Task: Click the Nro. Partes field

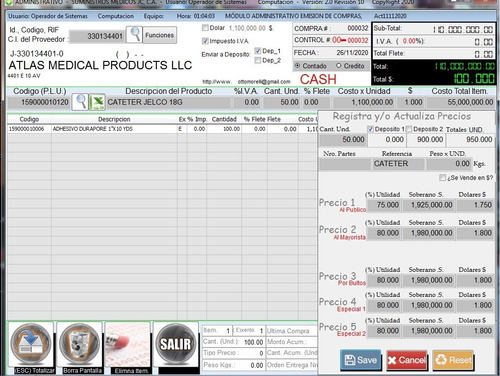Action: [345, 164]
